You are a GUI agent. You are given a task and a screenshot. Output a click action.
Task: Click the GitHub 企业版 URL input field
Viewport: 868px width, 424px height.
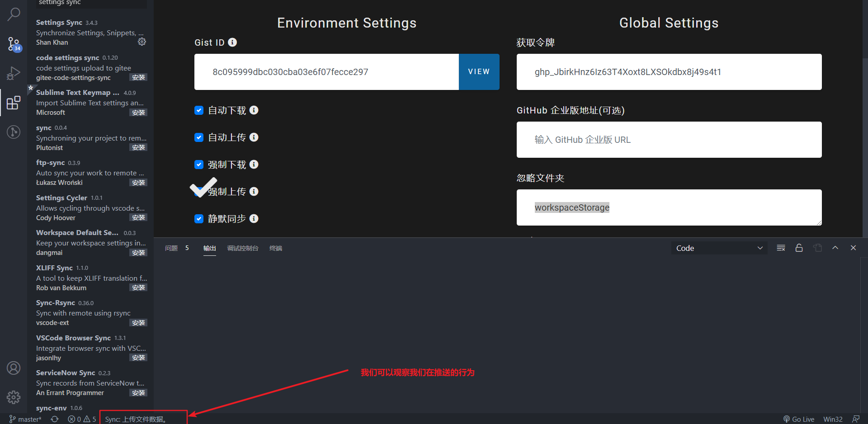(x=669, y=140)
